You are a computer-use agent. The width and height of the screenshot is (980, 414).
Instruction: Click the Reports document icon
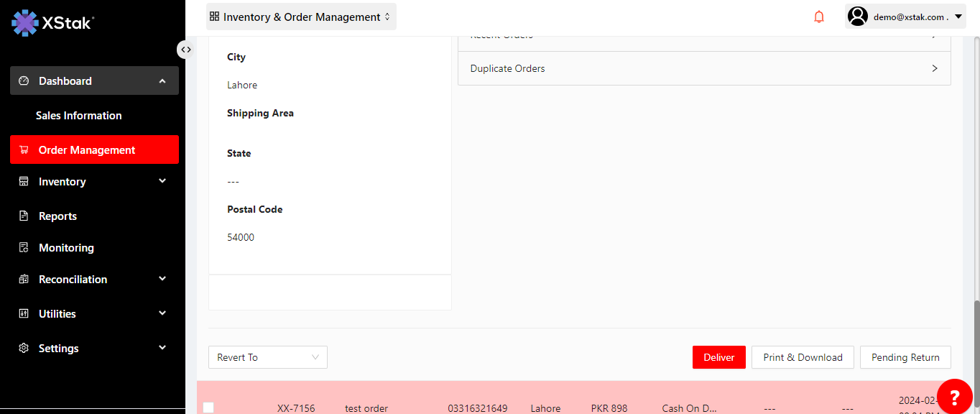24,216
